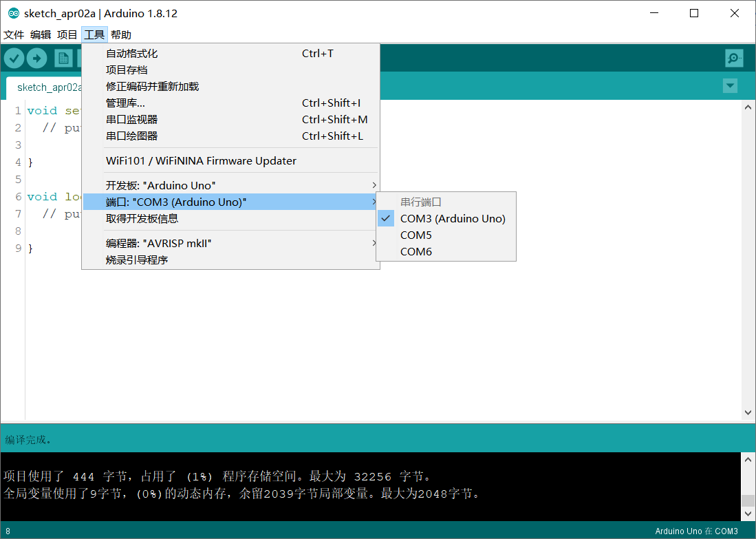Select COM6 from the port list

click(415, 251)
